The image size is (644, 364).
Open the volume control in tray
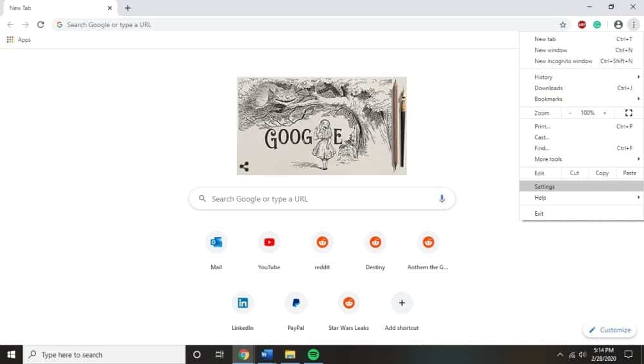point(582,354)
